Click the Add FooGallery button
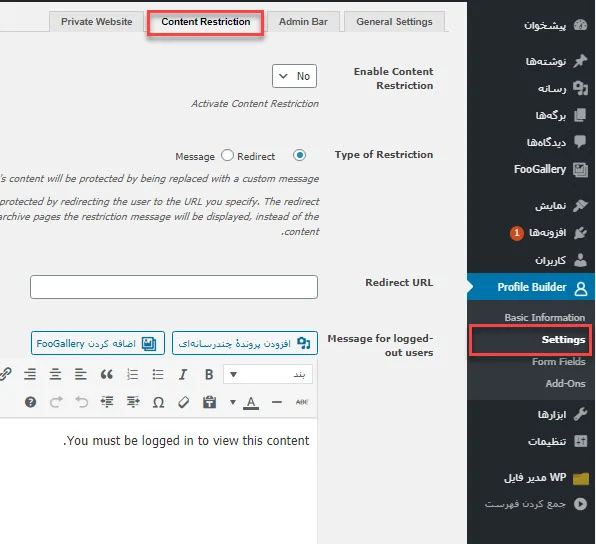This screenshot has width=596, height=544. click(x=98, y=343)
